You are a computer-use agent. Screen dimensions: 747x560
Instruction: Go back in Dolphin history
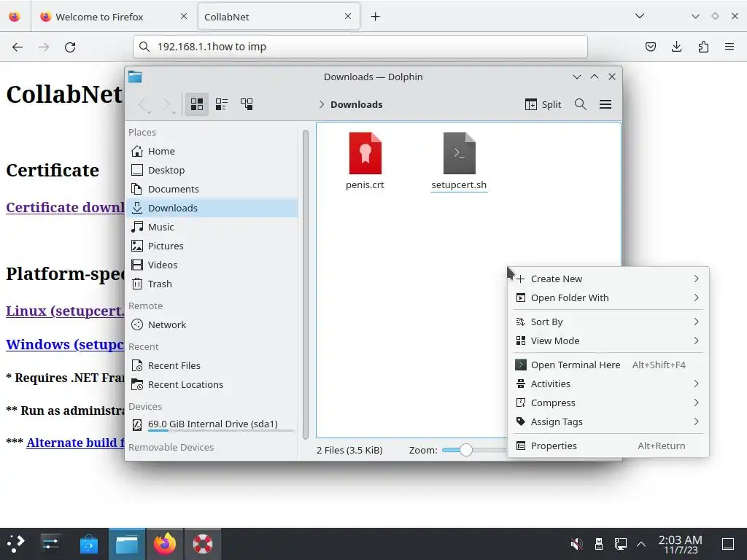[143, 104]
